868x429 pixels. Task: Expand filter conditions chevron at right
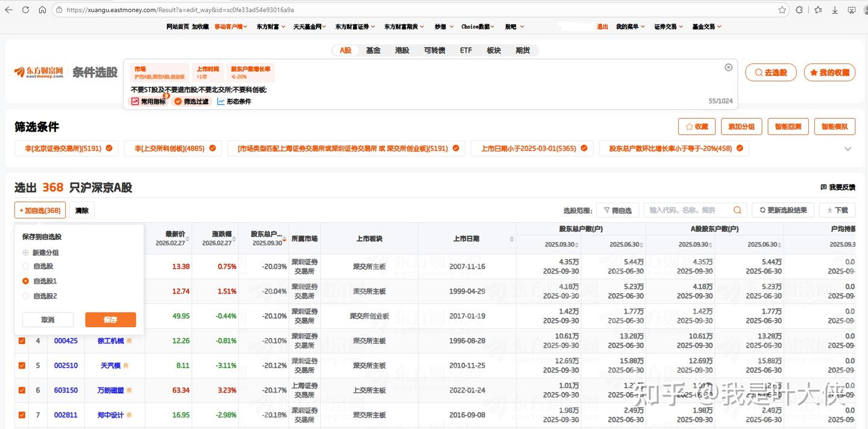click(x=848, y=148)
